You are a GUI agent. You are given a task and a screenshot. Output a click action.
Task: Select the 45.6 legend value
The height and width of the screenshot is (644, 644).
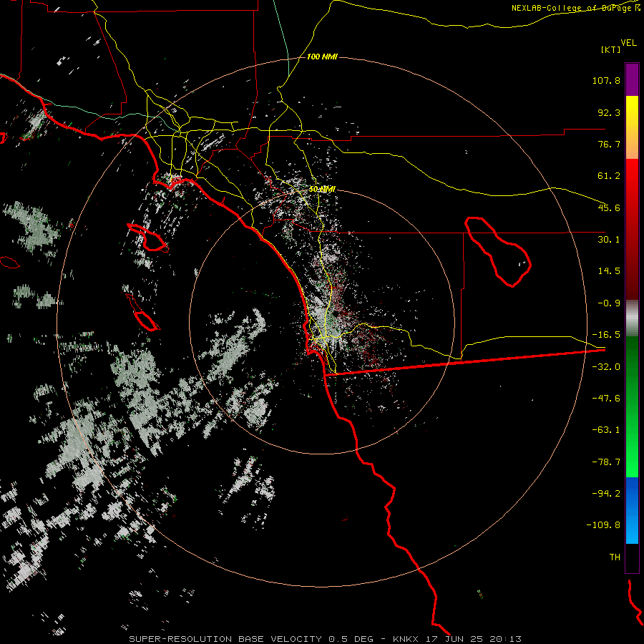(x=609, y=208)
